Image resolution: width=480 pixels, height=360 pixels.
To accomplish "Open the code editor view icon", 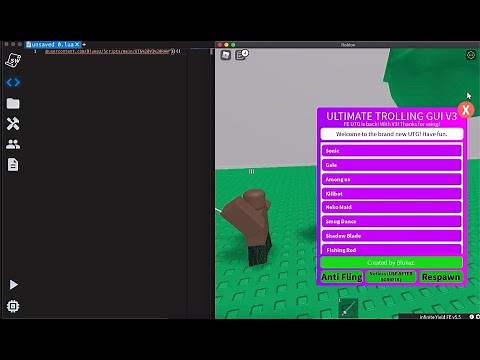I will pyautogui.click(x=13, y=82).
